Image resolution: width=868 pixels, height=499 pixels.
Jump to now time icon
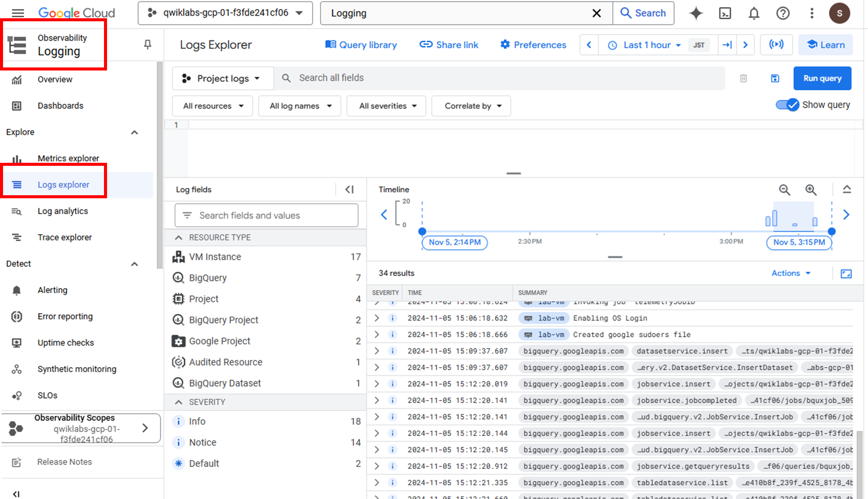click(x=727, y=45)
